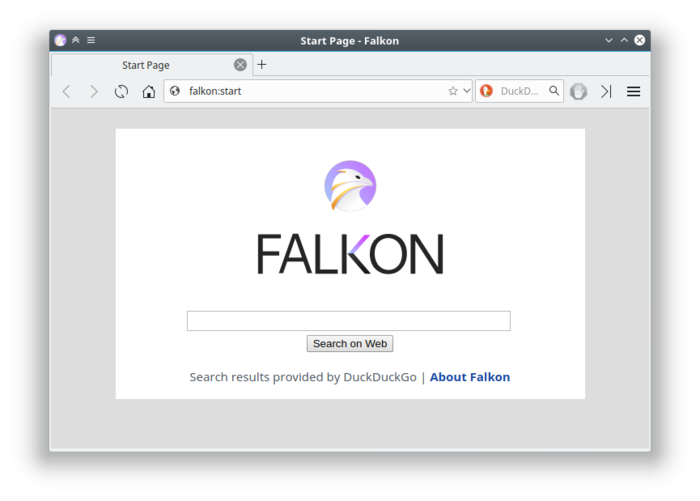This screenshot has width=700, height=501.
Task: Open the title bar hamburger window menu
Action: point(91,40)
